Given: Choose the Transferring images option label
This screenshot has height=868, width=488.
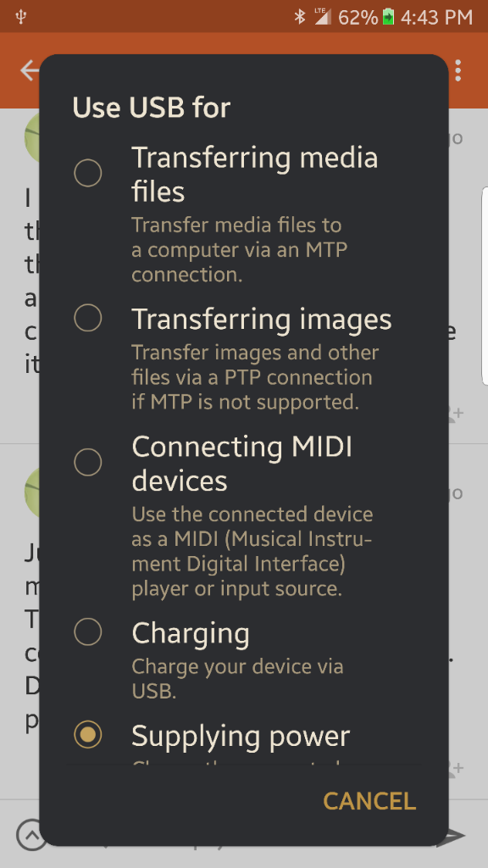Looking at the screenshot, I should 262,320.
